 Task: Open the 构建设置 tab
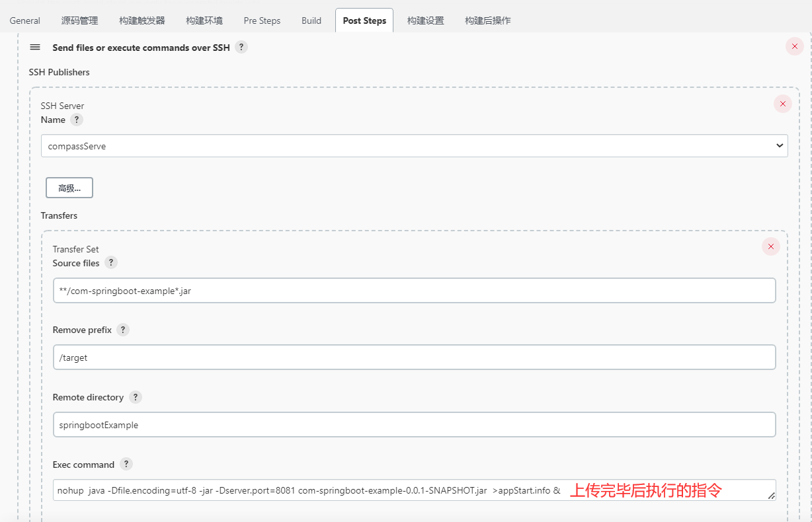[426, 20]
